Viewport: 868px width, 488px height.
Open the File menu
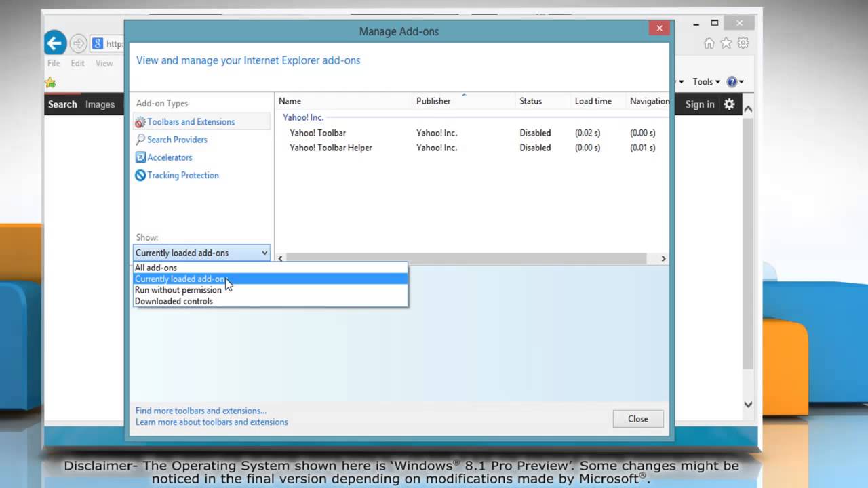(54, 63)
